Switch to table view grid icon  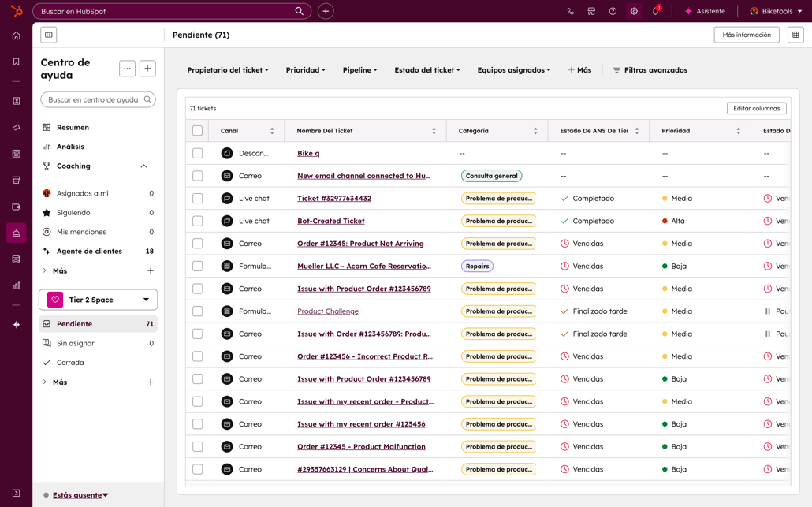[x=795, y=35]
